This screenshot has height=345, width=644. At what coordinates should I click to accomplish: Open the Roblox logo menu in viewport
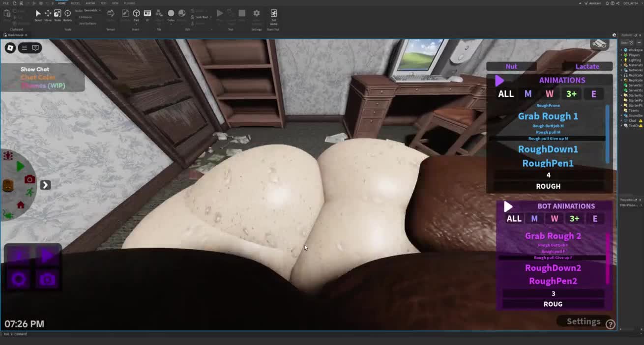tap(10, 48)
